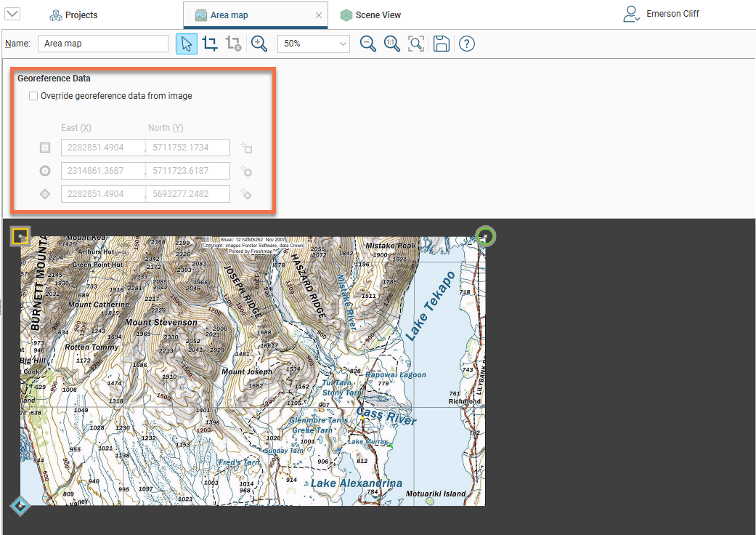Viewport: 756px width, 535px height.
Task: Pick square marker location on image
Action: click(x=247, y=148)
